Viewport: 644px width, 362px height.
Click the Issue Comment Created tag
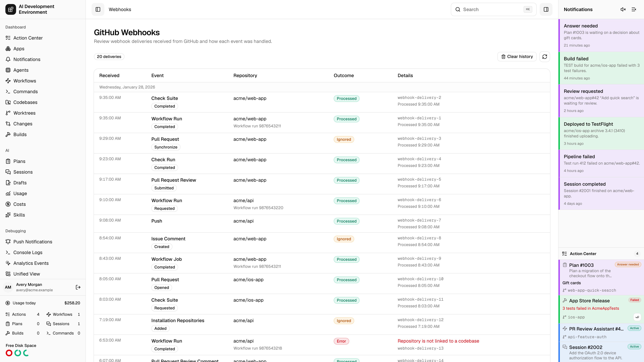pos(162,247)
